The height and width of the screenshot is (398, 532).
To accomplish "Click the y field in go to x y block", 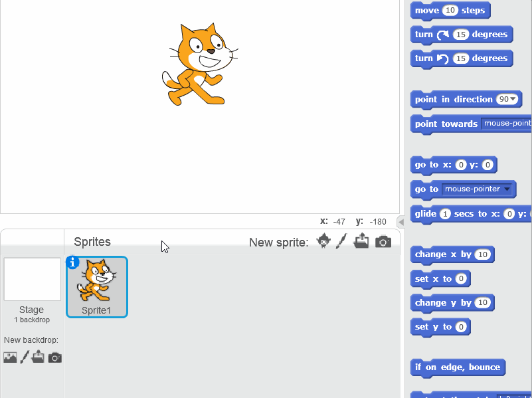I will coord(488,165).
